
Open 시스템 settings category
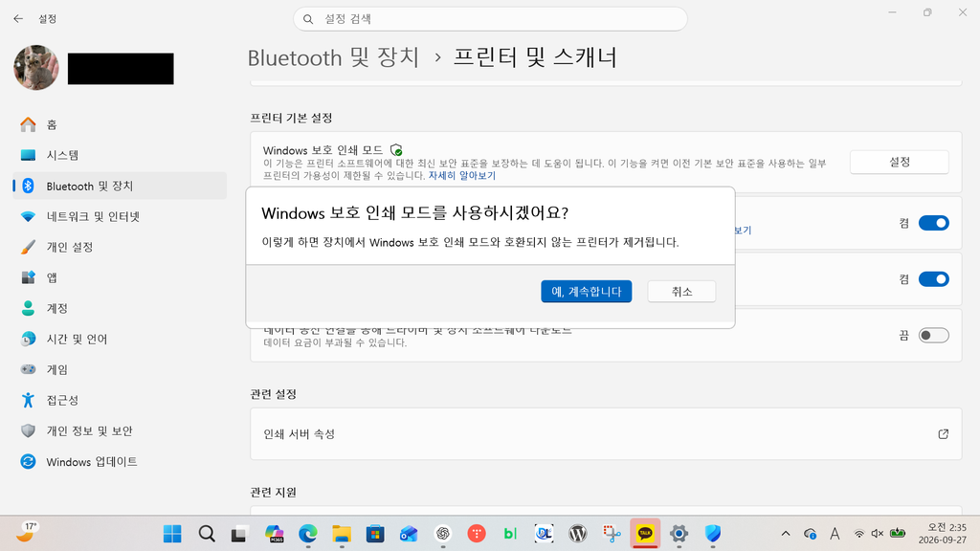pyautogui.click(x=120, y=155)
